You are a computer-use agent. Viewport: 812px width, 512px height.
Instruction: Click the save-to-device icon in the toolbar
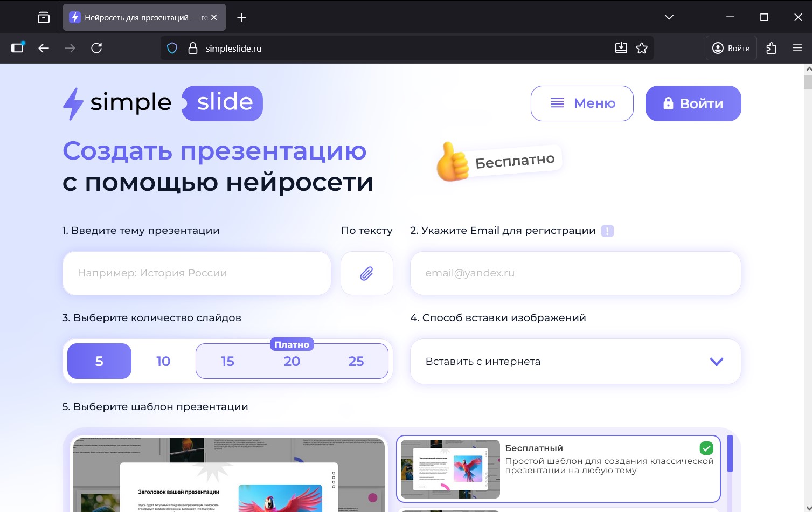pos(621,48)
